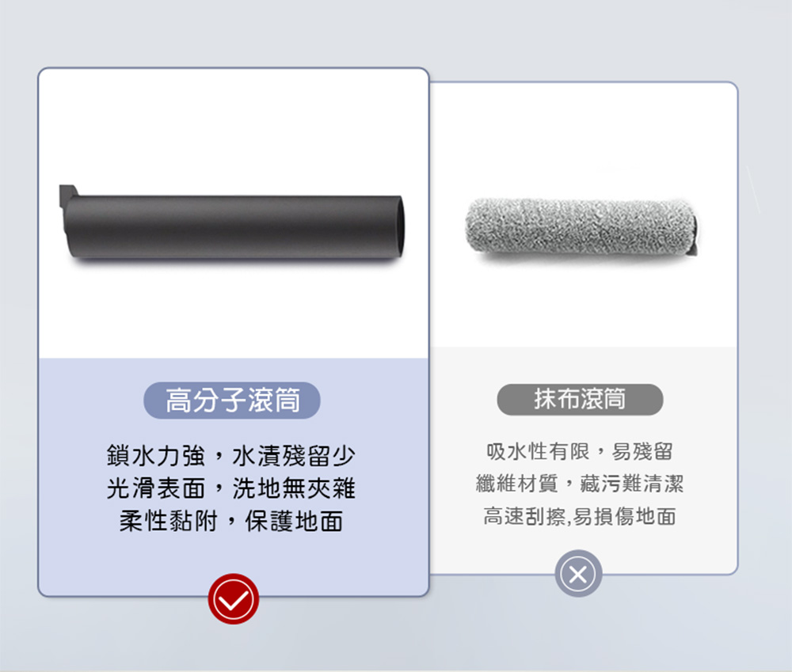Click the 高分子滾筒 label pill

click(x=232, y=401)
